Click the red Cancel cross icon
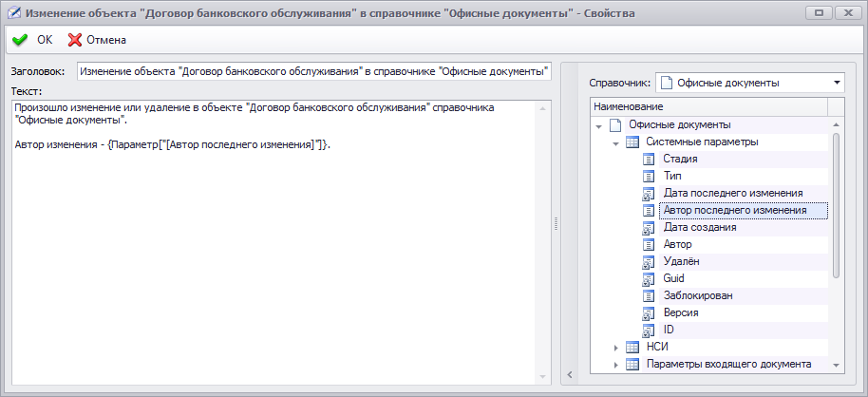Image resolution: width=868 pixels, height=397 pixels. (74, 40)
